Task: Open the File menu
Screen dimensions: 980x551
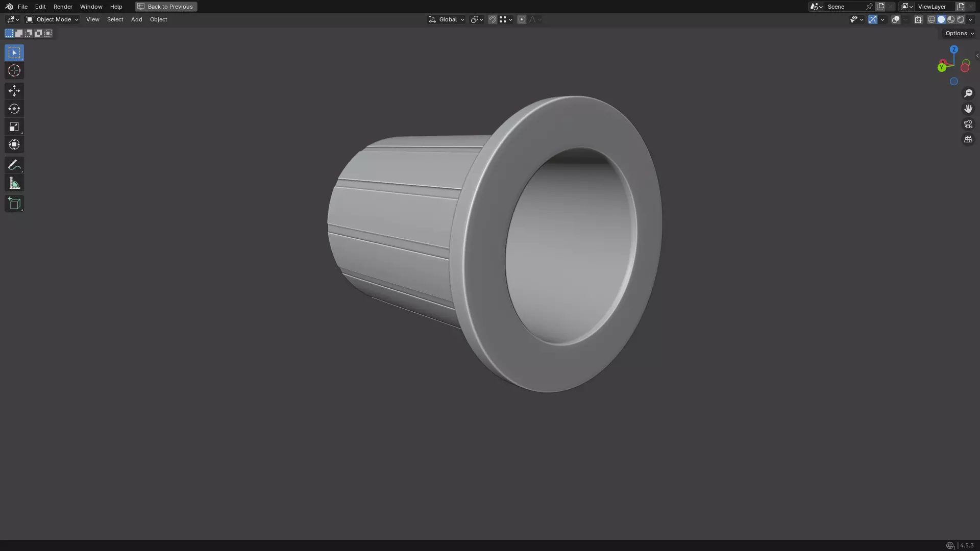Action: 22,7
